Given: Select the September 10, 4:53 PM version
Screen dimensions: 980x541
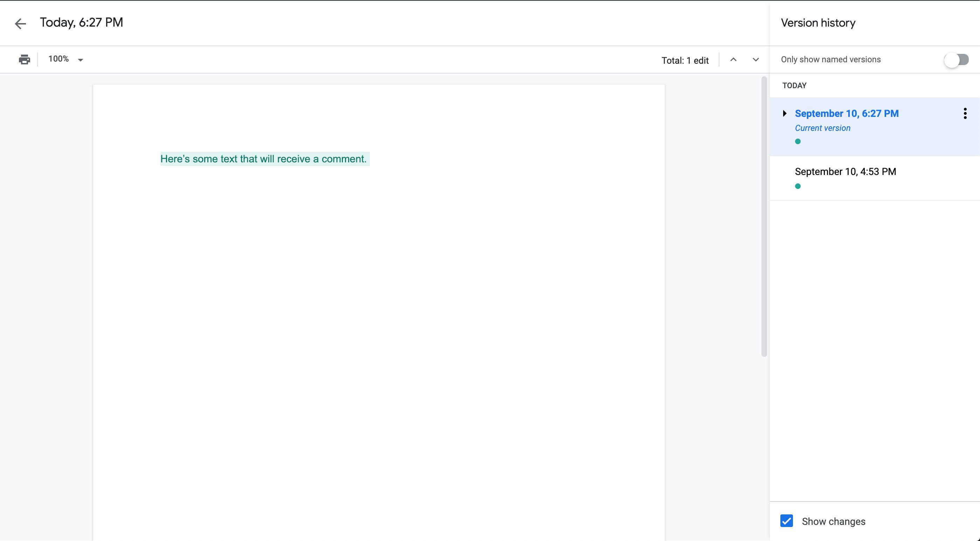Looking at the screenshot, I should click(875, 178).
